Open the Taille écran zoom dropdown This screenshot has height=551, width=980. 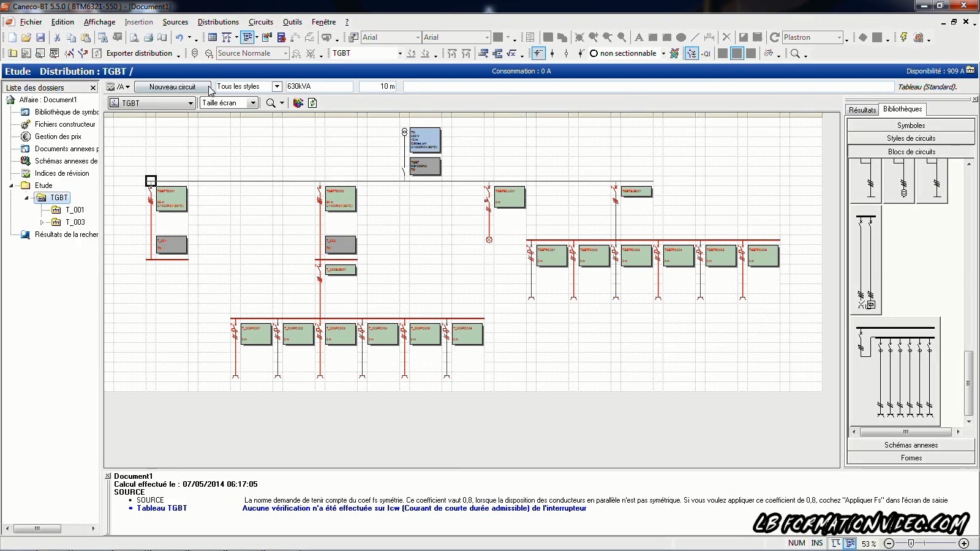pos(252,103)
